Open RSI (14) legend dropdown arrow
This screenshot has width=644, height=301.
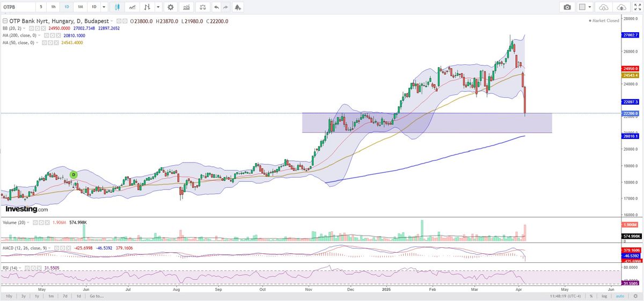coord(20,268)
